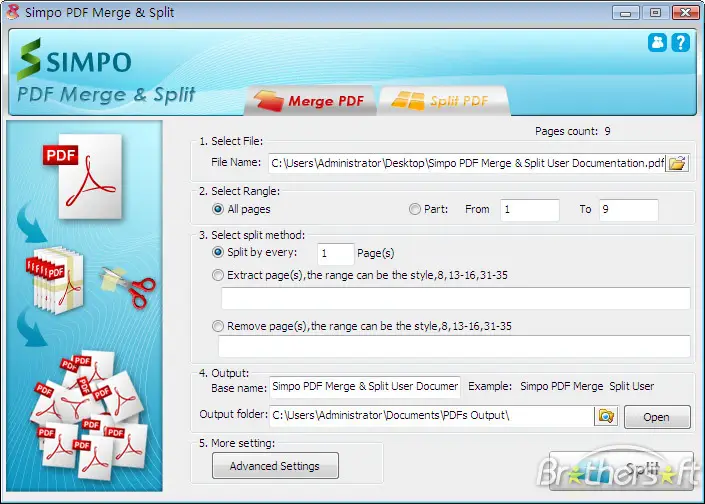Screen dimensions: 705x504
Task: Switch to the Merge PDF tab
Action: [310, 101]
